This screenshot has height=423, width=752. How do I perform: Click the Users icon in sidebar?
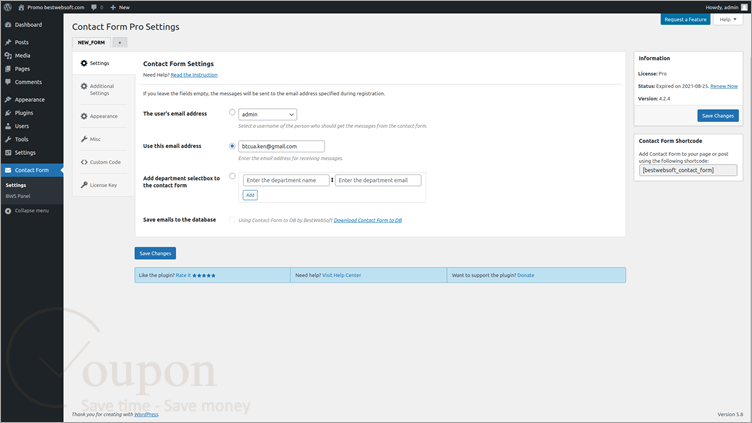pyautogui.click(x=8, y=126)
